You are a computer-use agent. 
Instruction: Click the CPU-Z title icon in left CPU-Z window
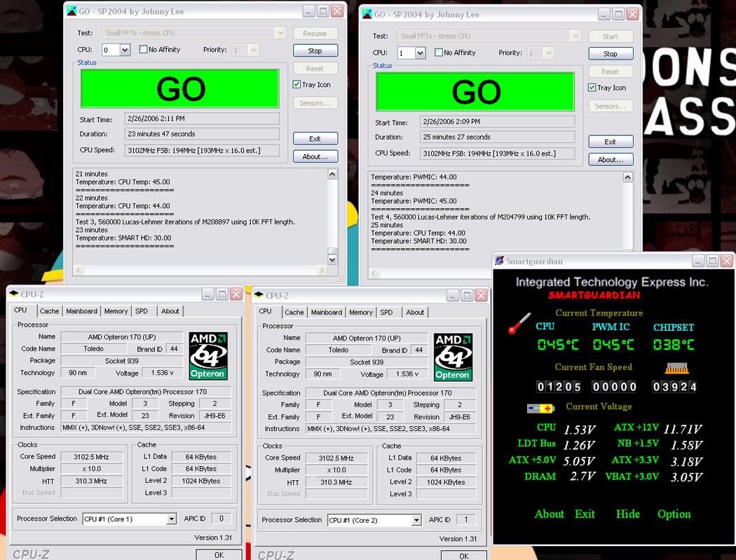[x=14, y=294]
